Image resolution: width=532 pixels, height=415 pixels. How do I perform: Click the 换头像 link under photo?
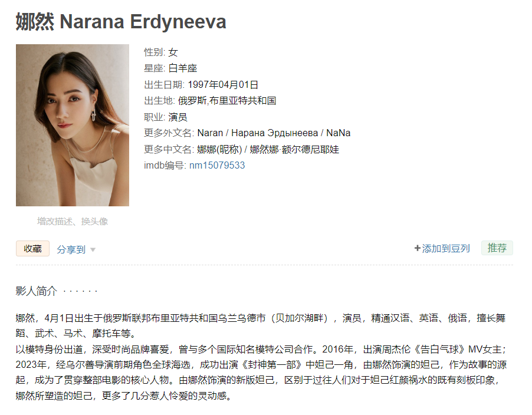point(94,222)
